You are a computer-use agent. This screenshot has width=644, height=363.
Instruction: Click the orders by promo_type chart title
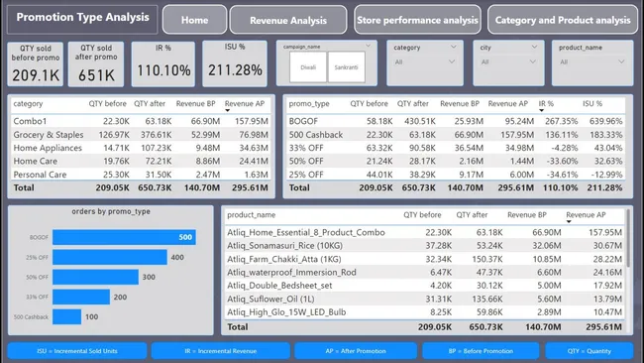(111, 211)
